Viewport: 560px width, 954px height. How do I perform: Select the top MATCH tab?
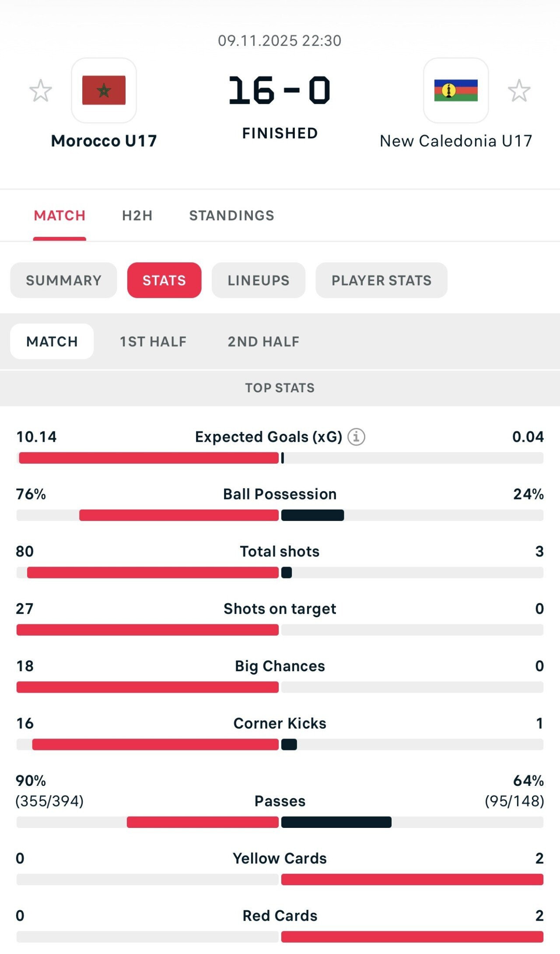point(59,215)
